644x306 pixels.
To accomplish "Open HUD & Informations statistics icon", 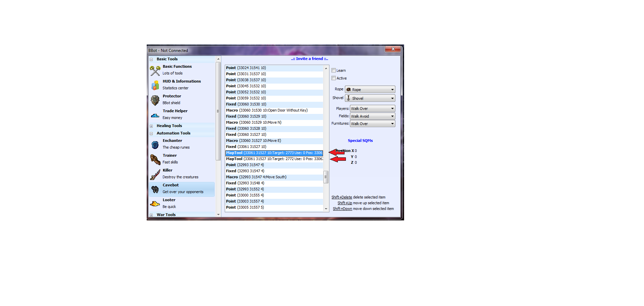I will 155,85.
